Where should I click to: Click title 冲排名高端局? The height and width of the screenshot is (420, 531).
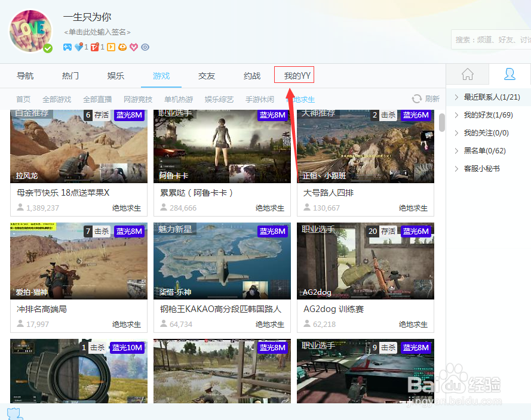click(42, 309)
